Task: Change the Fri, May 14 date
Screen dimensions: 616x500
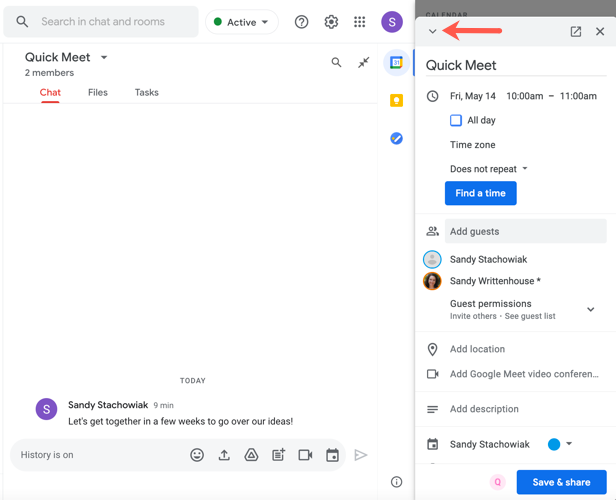Action: [x=473, y=96]
